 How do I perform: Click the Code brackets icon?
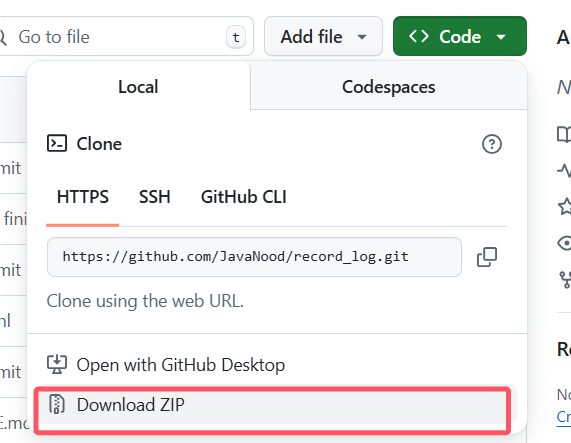pyautogui.click(x=419, y=36)
